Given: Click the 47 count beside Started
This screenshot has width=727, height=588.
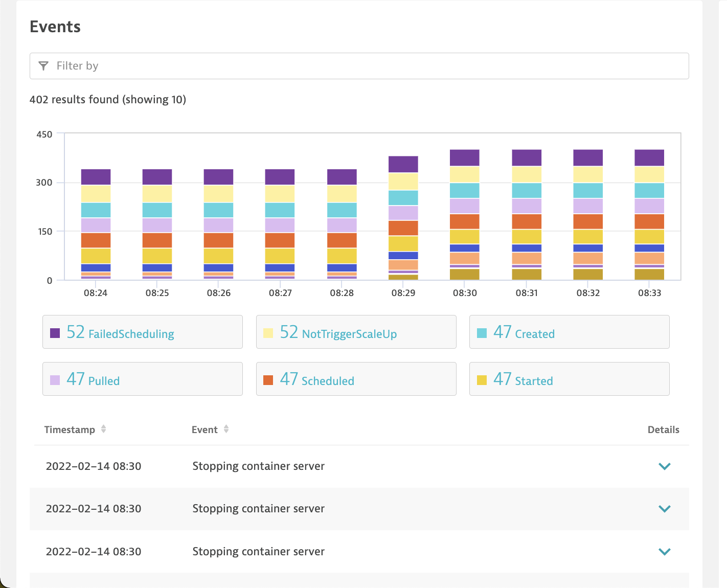Looking at the screenshot, I should (503, 379).
